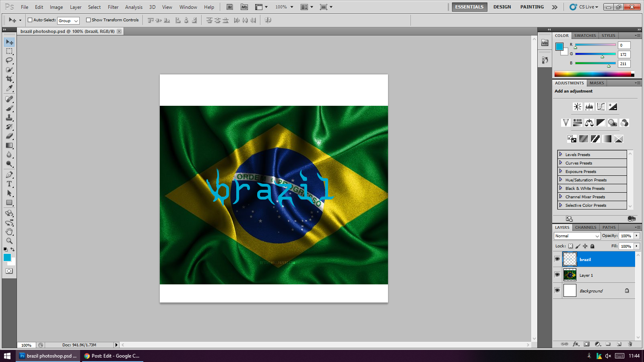Viewport: 644px width, 362px height.
Task: Select the Quick Selection tool
Action: coord(9,70)
